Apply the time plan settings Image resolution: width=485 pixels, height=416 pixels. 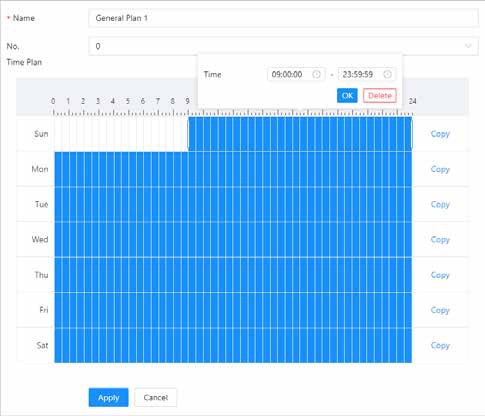point(108,397)
